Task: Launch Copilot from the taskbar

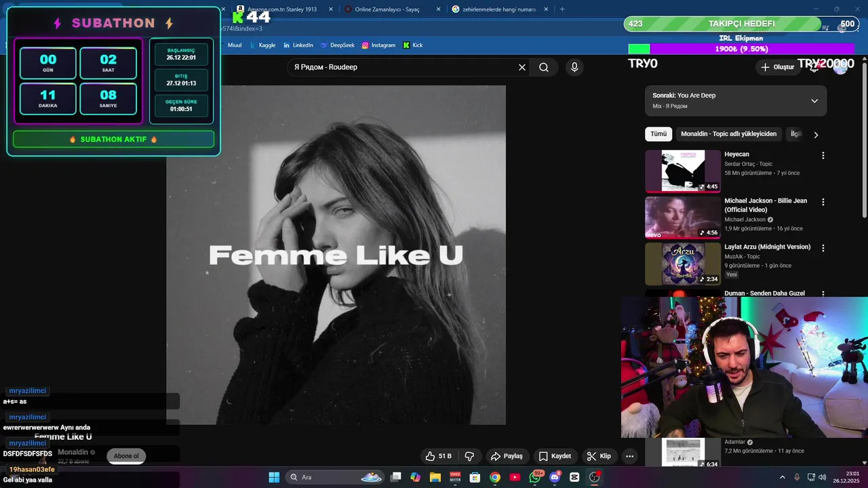Action: pos(416,477)
